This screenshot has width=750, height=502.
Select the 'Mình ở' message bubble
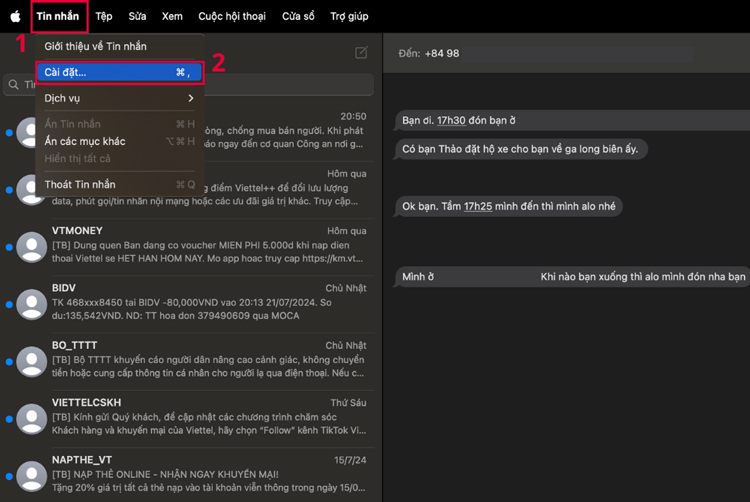(572, 277)
